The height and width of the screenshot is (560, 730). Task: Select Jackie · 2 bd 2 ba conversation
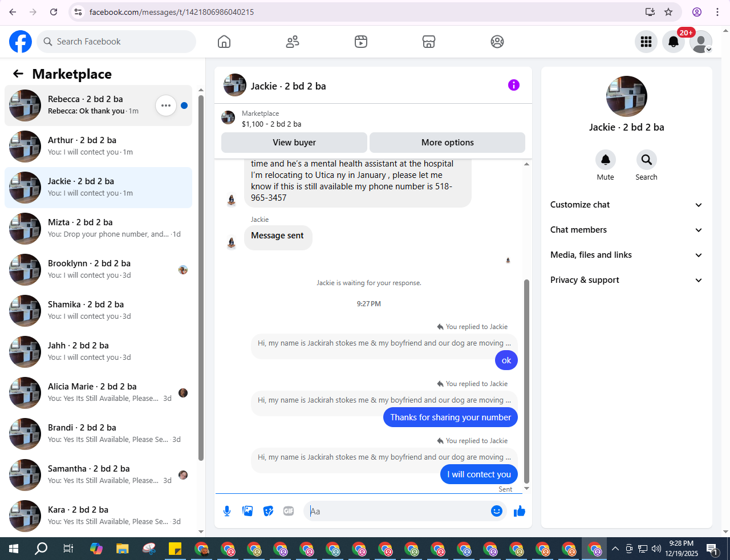click(98, 188)
